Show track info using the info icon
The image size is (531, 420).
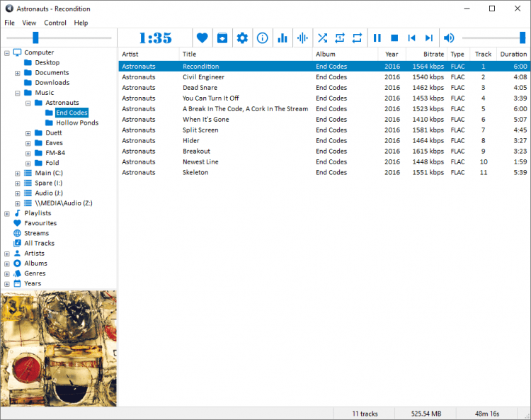(263, 38)
